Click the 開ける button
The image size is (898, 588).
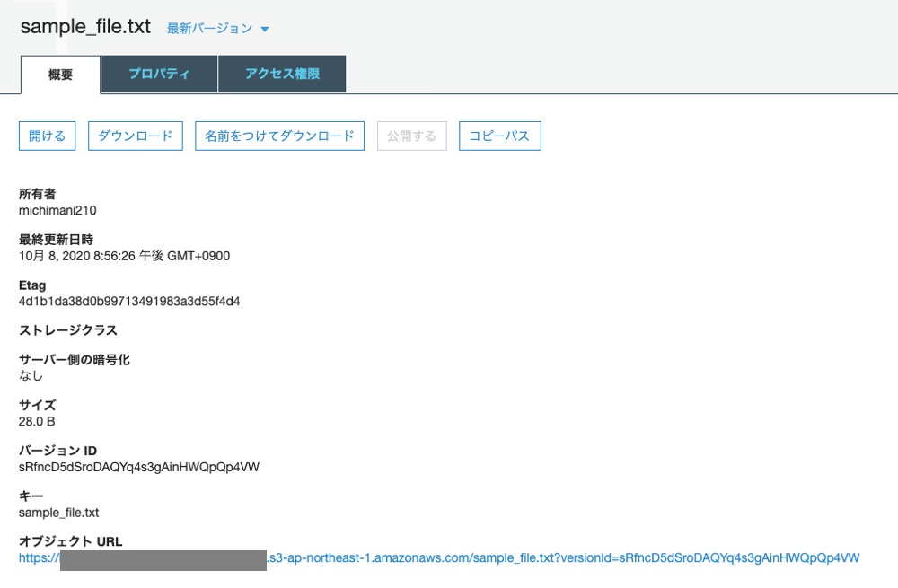tap(47, 136)
